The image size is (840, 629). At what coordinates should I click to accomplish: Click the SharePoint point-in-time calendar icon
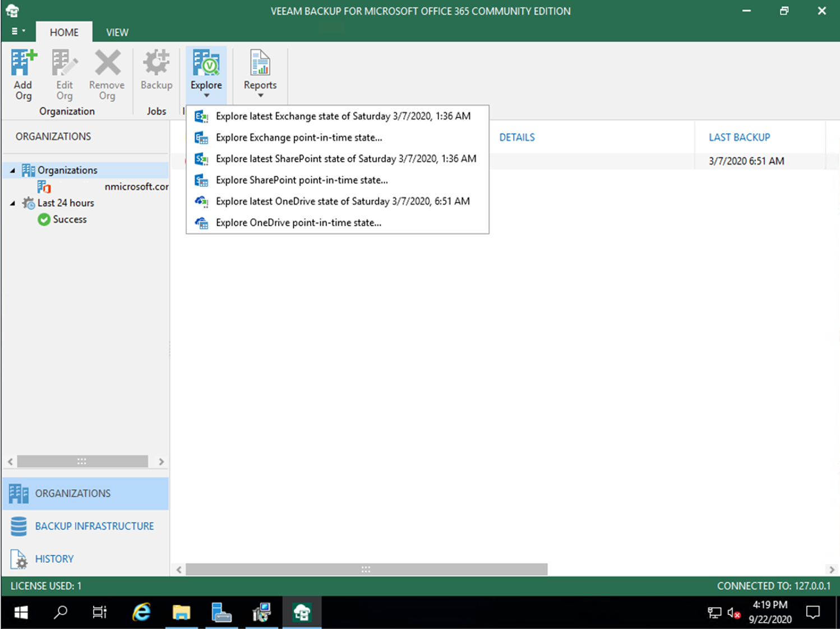[201, 181]
